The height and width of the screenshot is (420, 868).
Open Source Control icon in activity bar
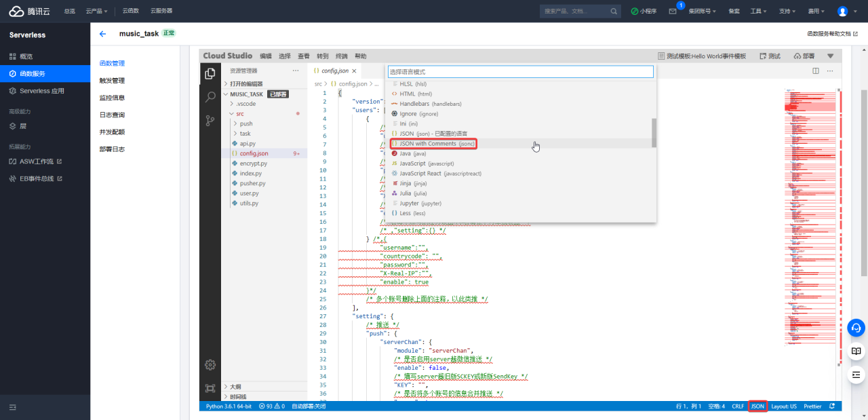(x=210, y=121)
